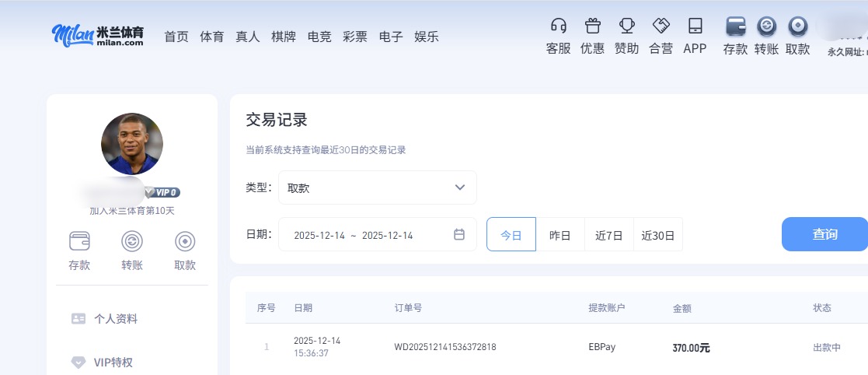Click the 2025-12-14 15:36:37 date cell

click(x=317, y=347)
